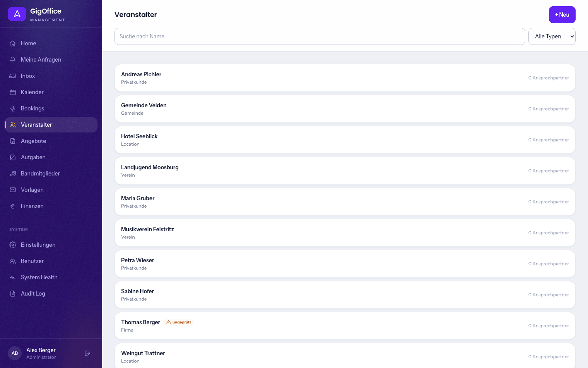Click the Kalender calendar icon
This screenshot has width=588, height=368.
click(x=13, y=92)
